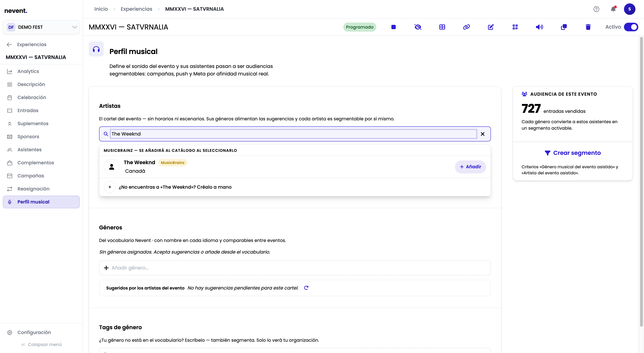Click the Programado status badge

coord(360,27)
